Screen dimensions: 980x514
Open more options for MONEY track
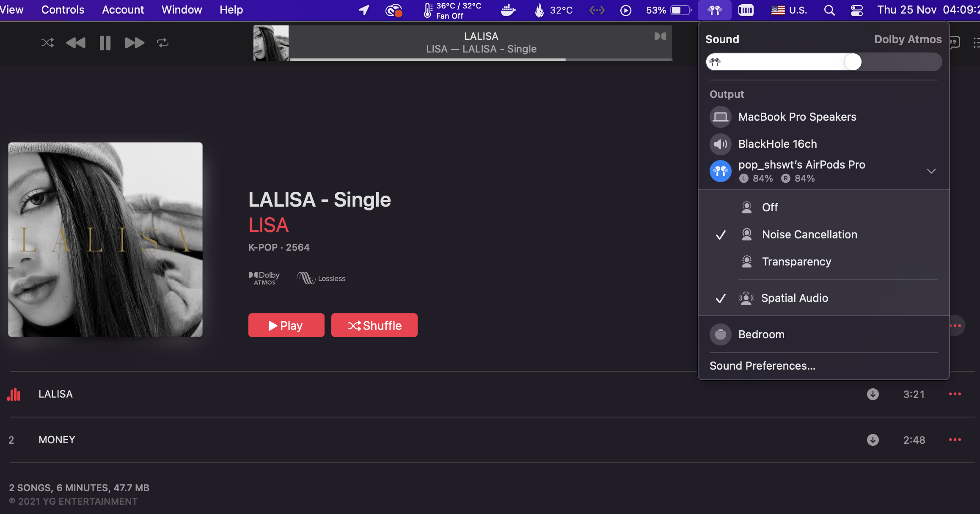coord(955,440)
